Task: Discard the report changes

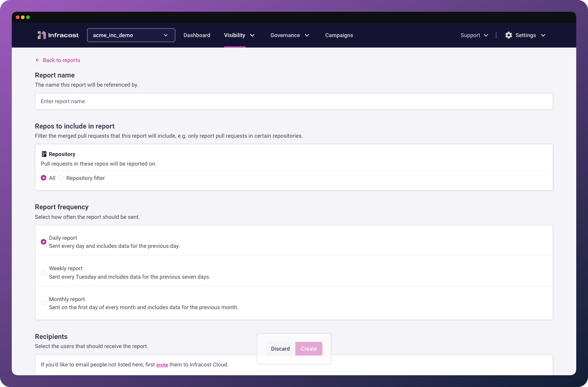Action: coord(280,348)
